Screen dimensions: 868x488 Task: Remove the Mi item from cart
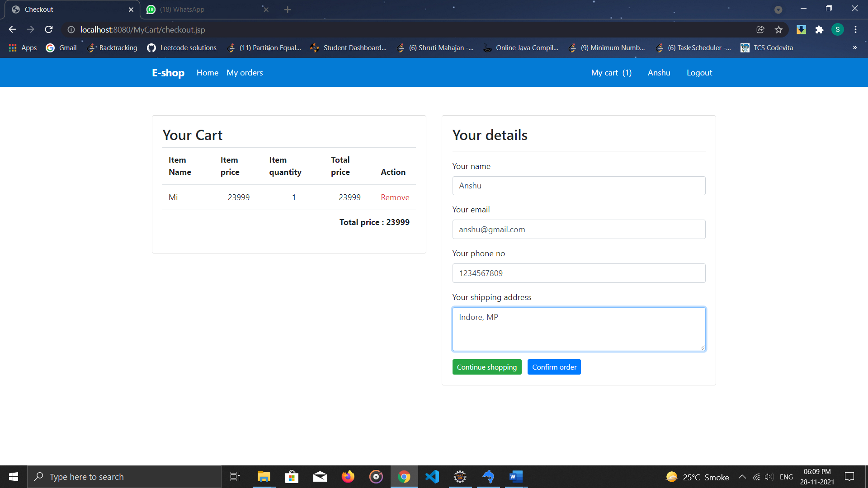coord(395,197)
